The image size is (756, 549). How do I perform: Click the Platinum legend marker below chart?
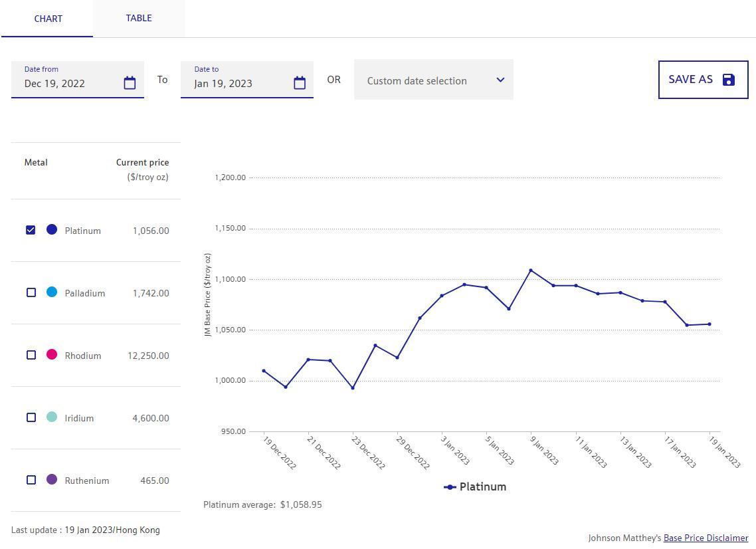tap(450, 487)
